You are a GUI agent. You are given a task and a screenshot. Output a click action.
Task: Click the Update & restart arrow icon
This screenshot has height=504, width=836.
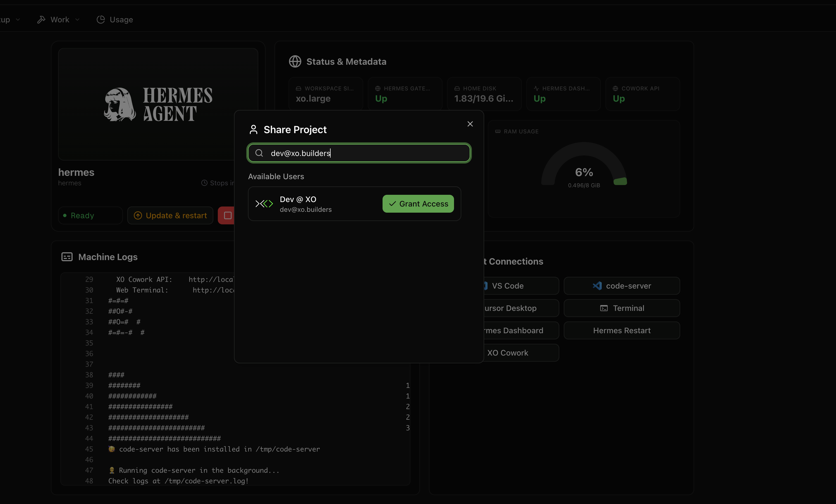[x=138, y=215]
